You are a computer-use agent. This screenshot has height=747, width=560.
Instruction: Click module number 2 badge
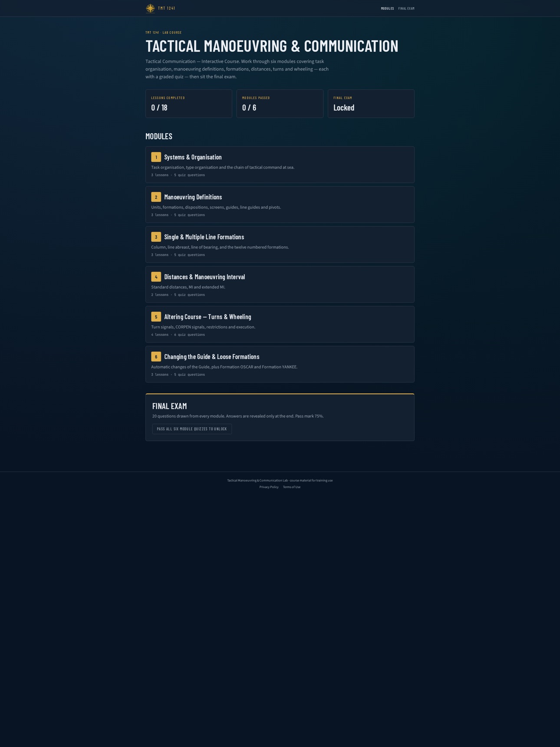pyautogui.click(x=156, y=197)
